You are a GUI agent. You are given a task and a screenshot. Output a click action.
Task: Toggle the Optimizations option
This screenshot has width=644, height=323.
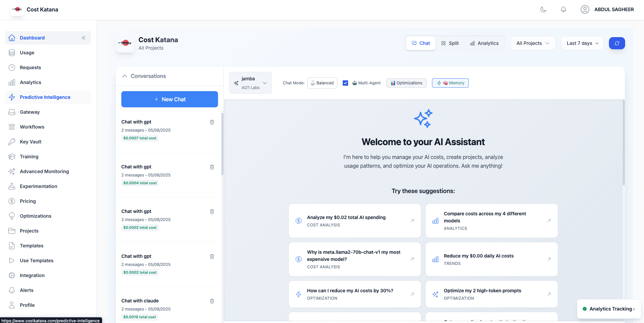[x=406, y=83]
